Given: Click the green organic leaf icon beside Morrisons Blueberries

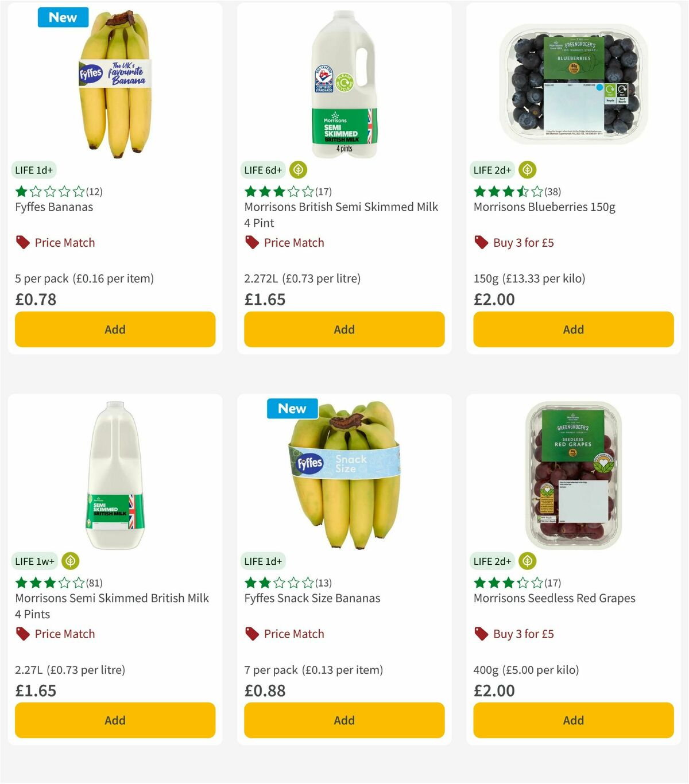Looking at the screenshot, I should (527, 170).
